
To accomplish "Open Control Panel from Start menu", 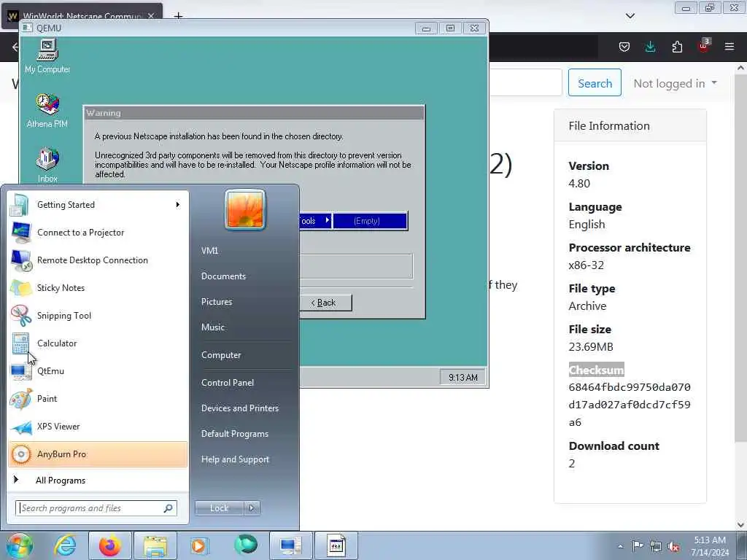I will click(x=228, y=383).
